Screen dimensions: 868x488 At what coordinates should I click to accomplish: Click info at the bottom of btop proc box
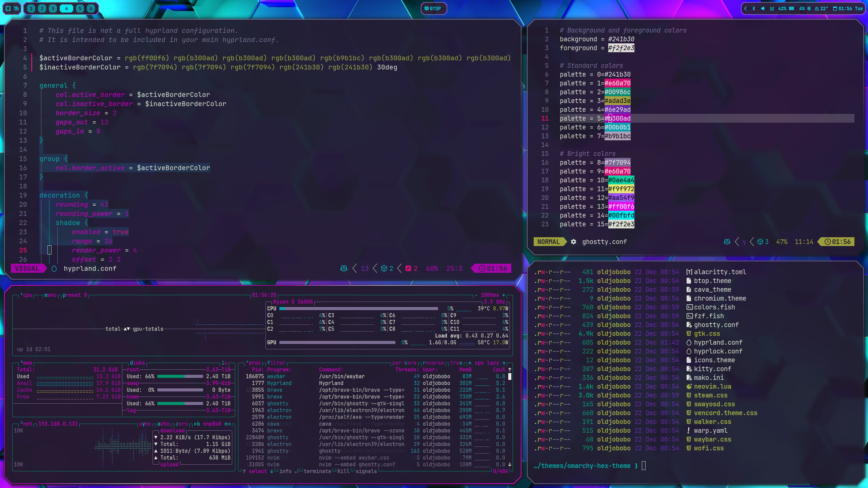click(x=285, y=471)
